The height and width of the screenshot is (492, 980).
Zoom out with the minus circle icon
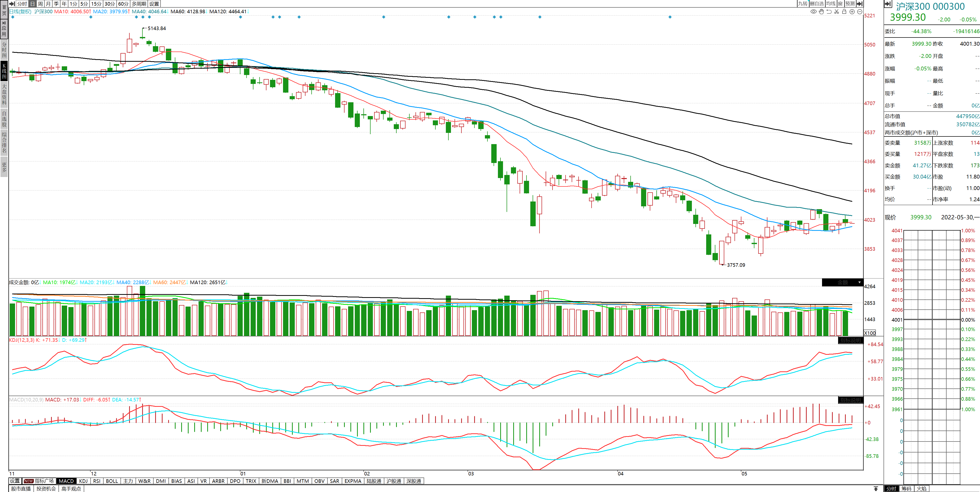[x=859, y=12]
